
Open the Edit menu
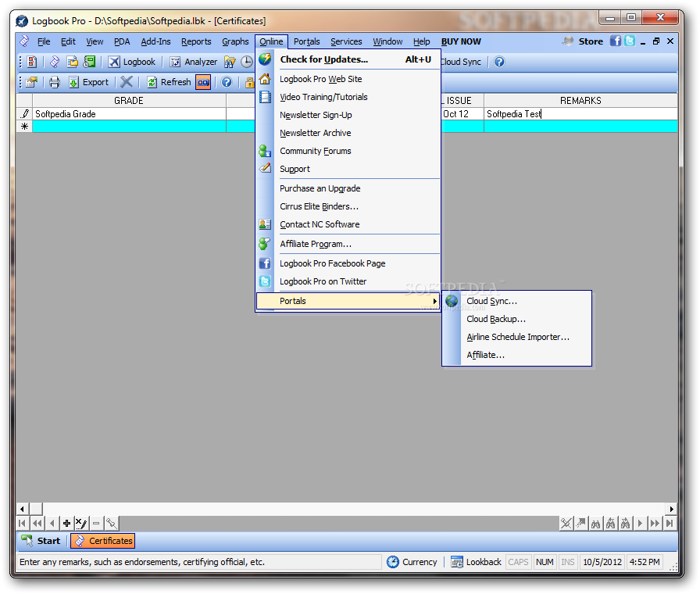(68, 41)
